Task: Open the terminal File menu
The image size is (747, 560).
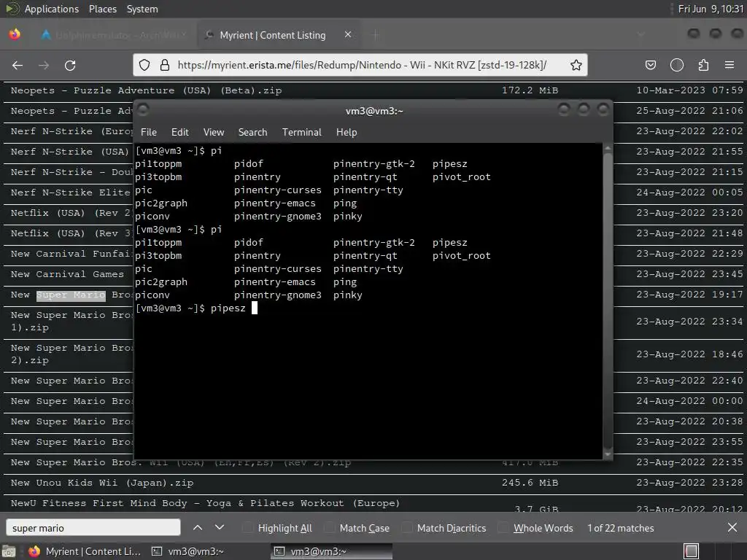Action: click(x=149, y=133)
